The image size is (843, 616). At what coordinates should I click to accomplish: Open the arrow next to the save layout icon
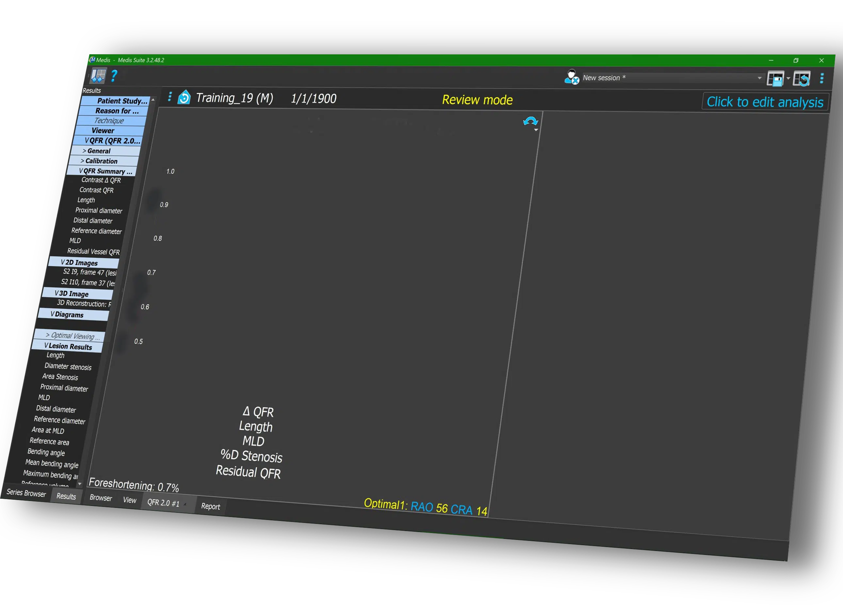click(x=788, y=78)
